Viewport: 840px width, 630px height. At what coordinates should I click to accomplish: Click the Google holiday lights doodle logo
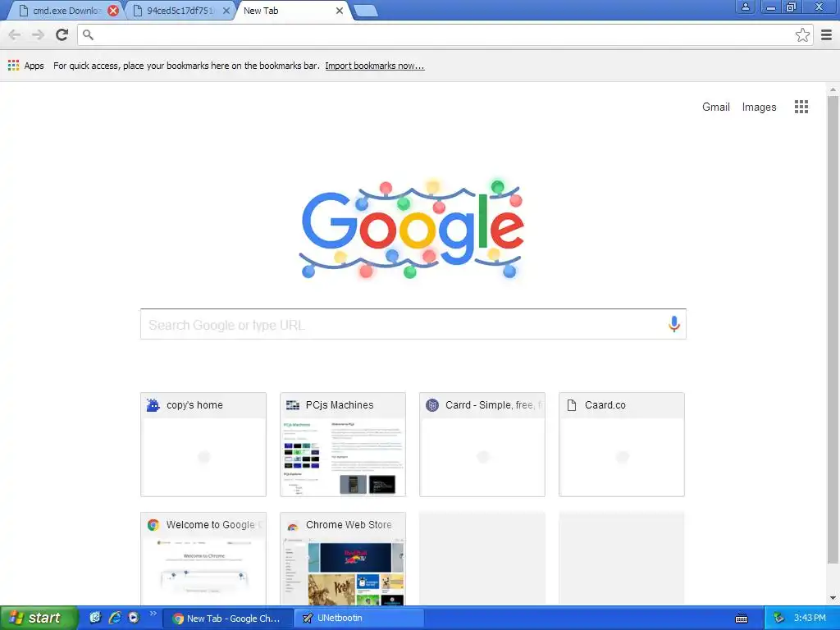[411, 229]
